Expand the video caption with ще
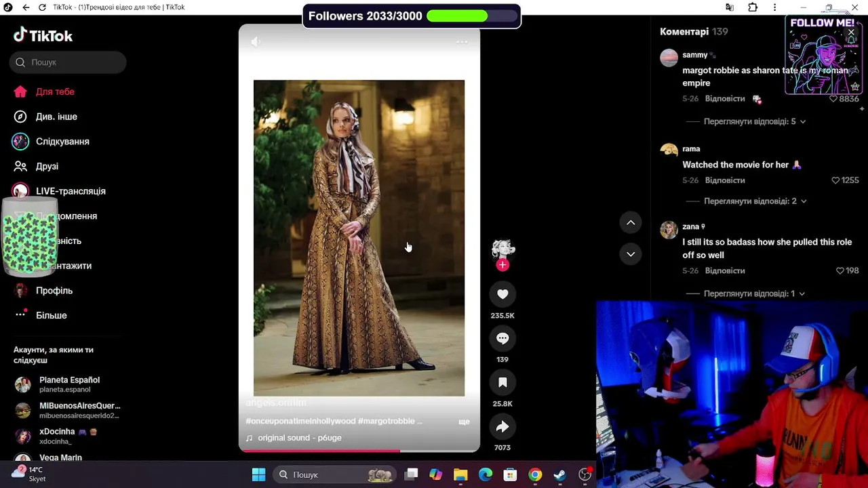 [464, 422]
